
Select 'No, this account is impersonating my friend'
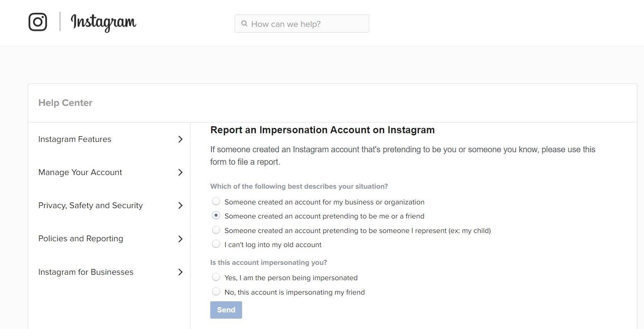216,292
